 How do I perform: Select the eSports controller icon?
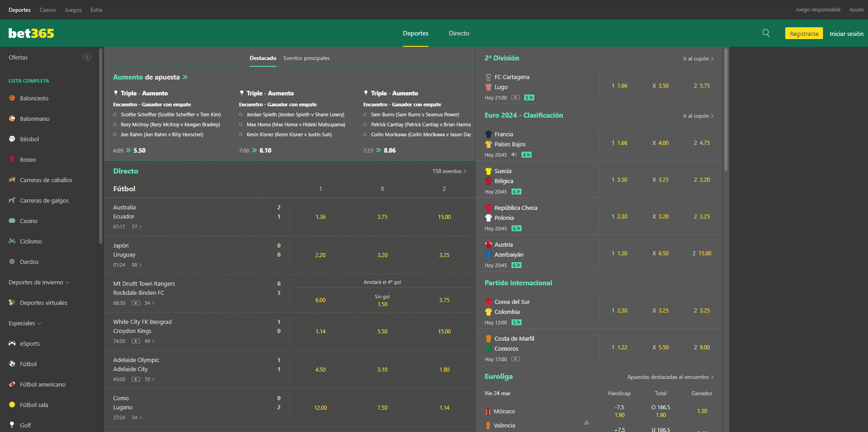(12, 343)
